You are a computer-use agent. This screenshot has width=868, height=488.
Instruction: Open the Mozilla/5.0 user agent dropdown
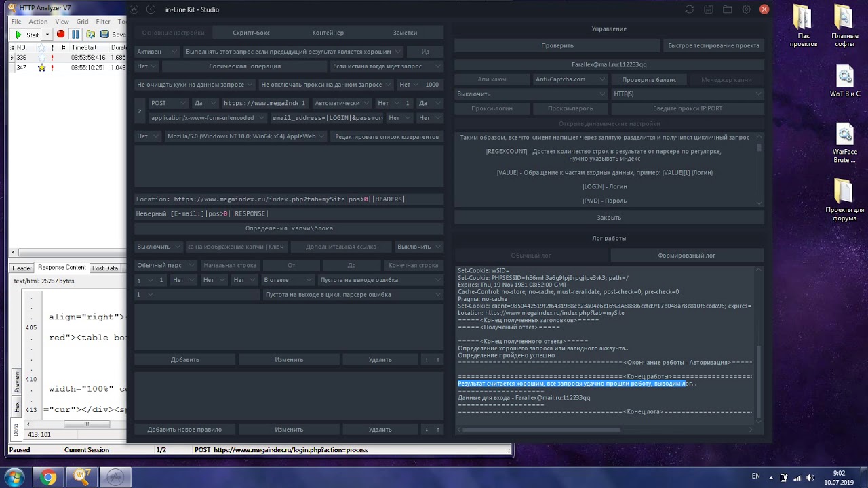pyautogui.click(x=247, y=136)
